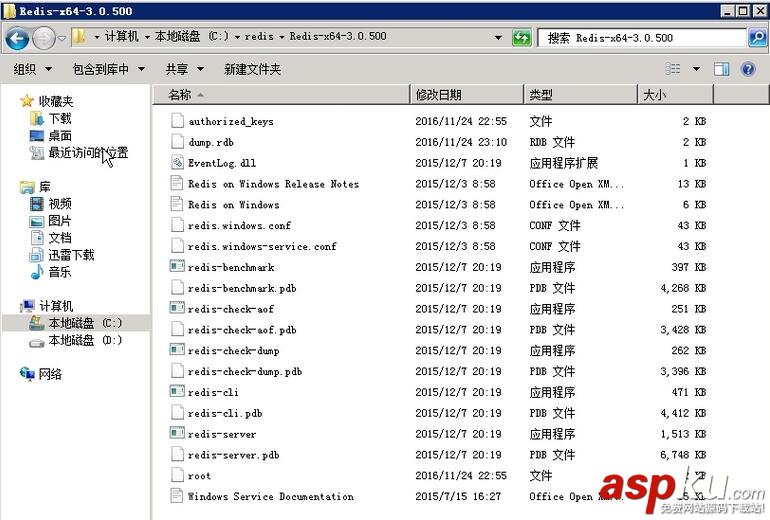Select the 本地磁盘 (C:) breadcrumb segment
The image size is (770, 520).
point(192,36)
